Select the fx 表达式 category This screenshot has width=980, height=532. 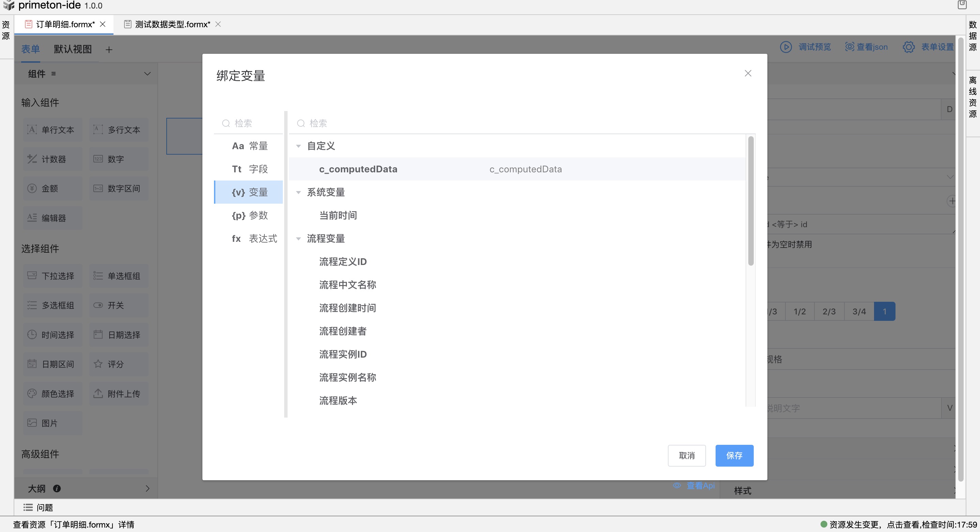click(x=254, y=238)
